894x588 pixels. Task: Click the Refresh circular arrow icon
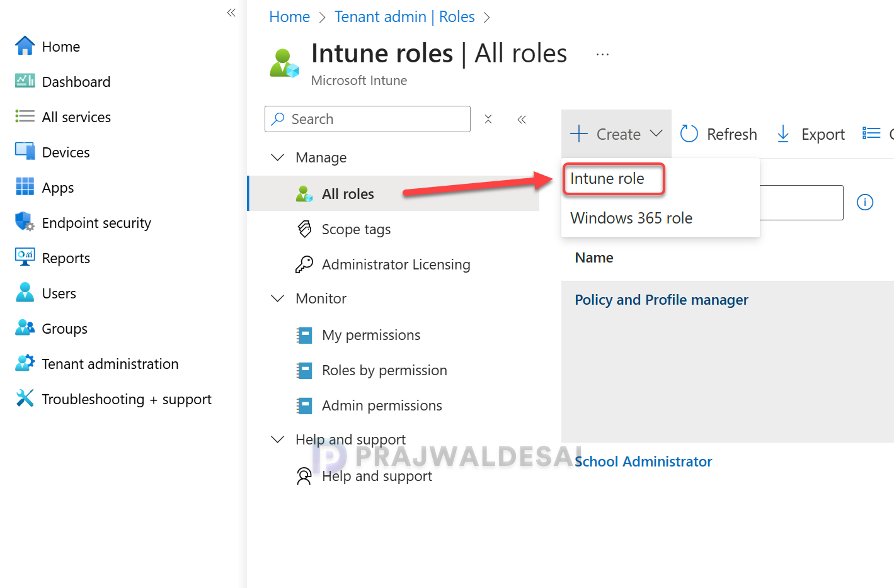pyautogui.click(x=689, y=133)
